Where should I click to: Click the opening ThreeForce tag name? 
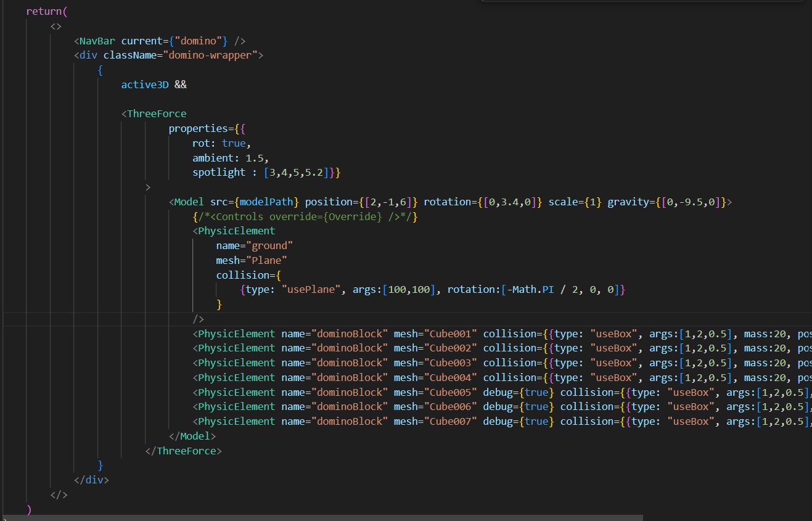157,114
